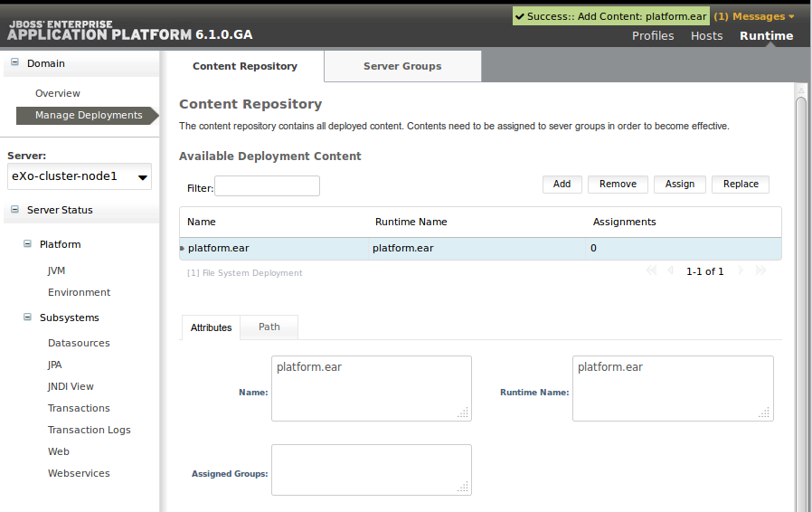812x512 pixels.
Task: Click the Filter input field
Action: [268, 186]
